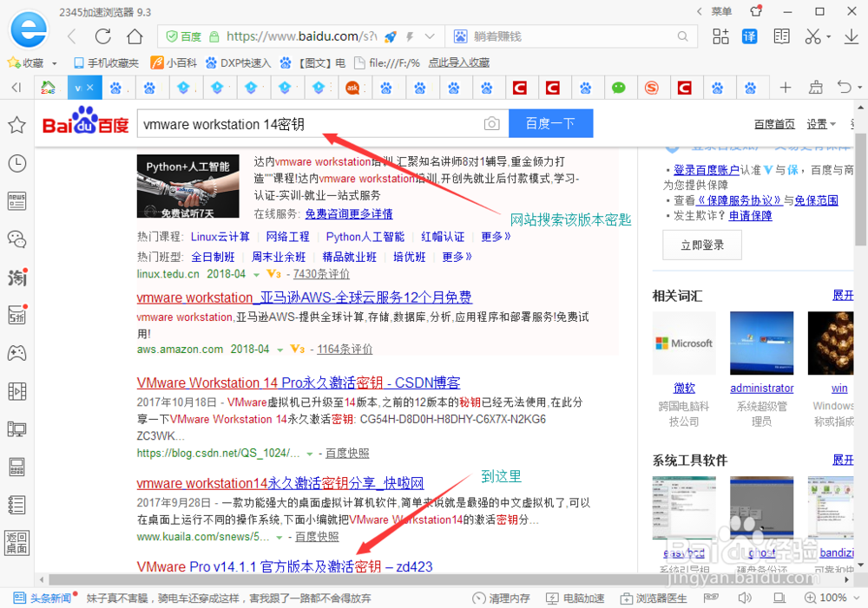Click the 头条新闻 status bar item

pyautogui.click(x=44, y=598)
